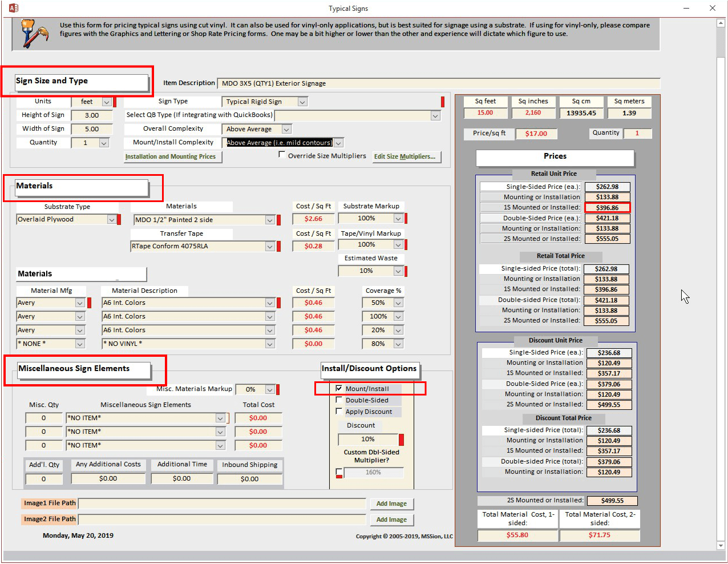
Task: Toggle Override Size Multipliers checkbox
Action: [282, 155]
